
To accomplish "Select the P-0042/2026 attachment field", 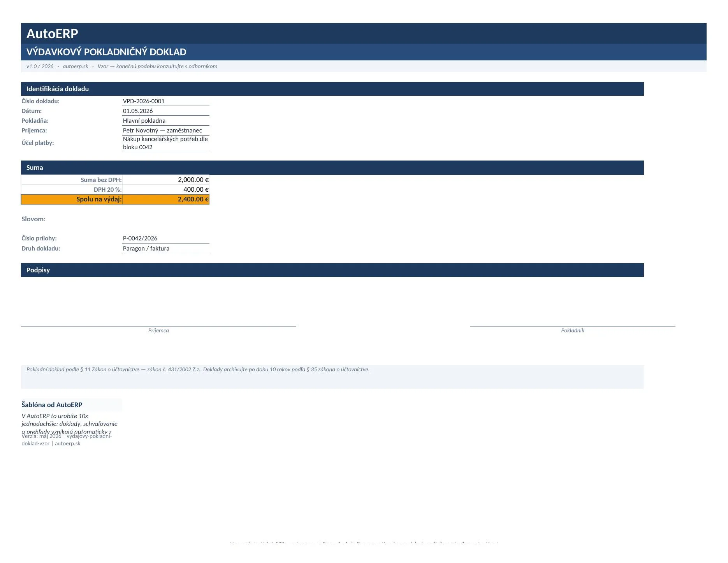I will tap(165, 238).
